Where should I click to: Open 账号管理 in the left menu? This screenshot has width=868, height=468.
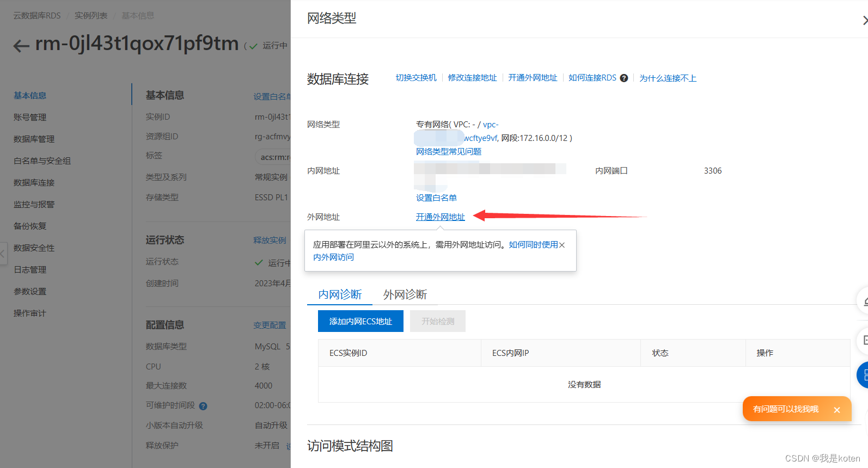[x=30, y=117]
